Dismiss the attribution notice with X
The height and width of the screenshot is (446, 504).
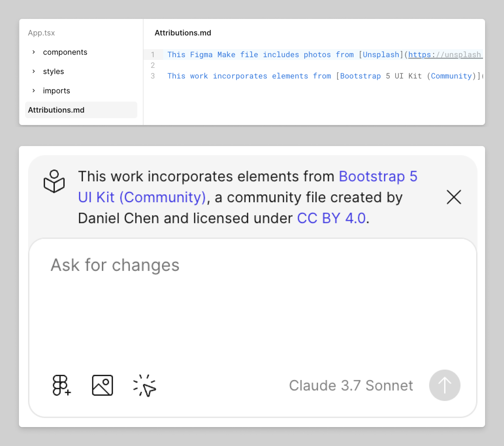(x=454, y=197)
